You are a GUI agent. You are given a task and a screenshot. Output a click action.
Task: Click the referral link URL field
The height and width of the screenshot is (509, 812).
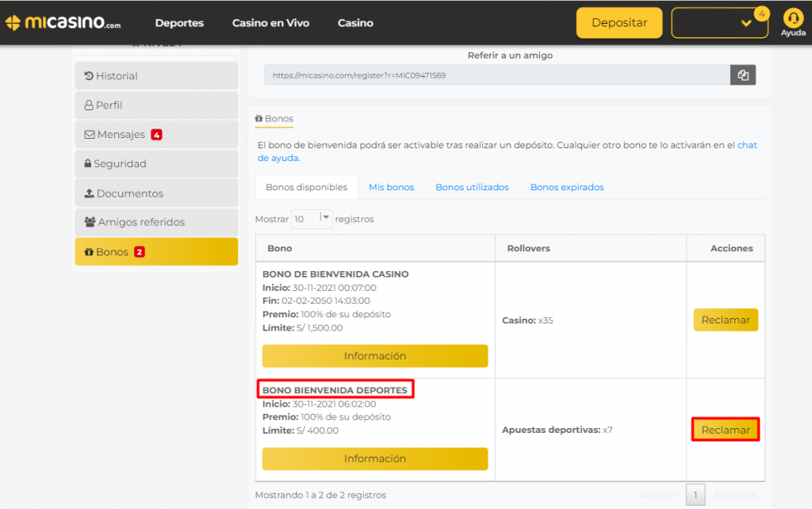pos(497,75)
